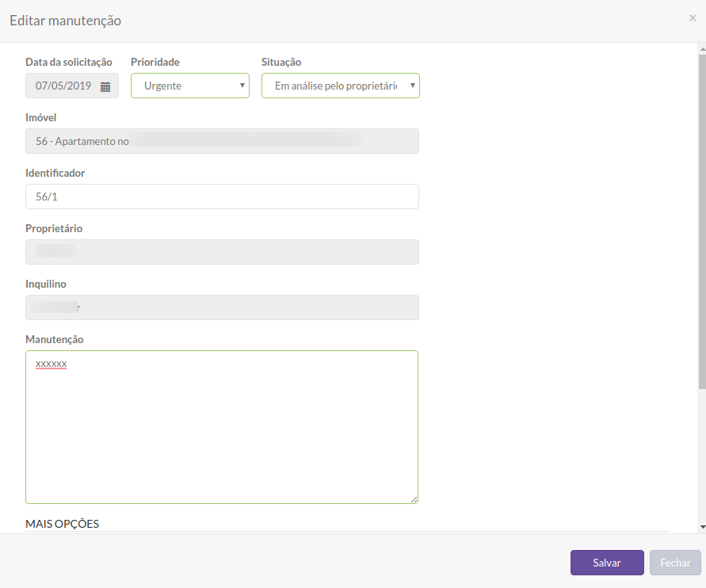Click the Identificador label
This screenshot has height=588, width=706.
[55, 173]
